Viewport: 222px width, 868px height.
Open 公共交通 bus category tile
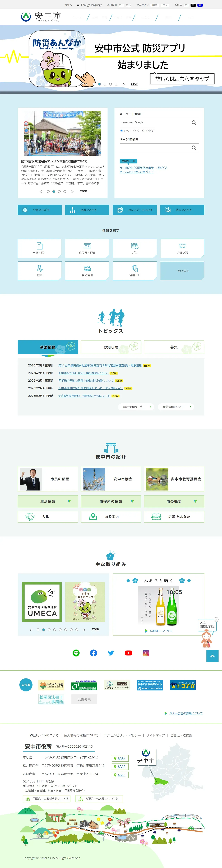click(182, 248)
